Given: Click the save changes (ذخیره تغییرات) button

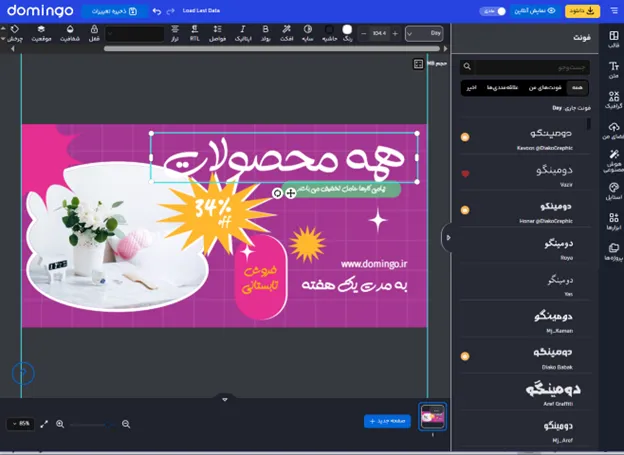Looking at the screenshot, I should (115, 11).
